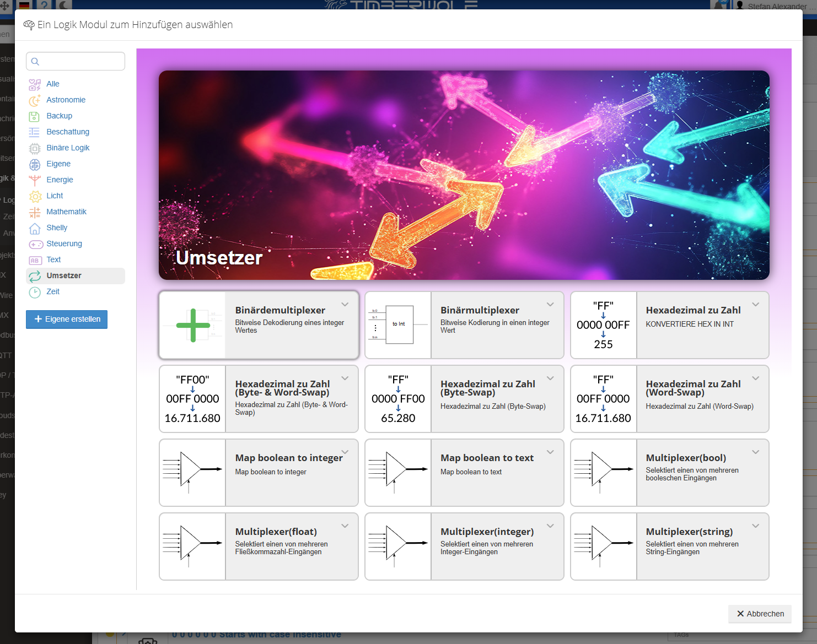The image size is (817, 644).
Task: Click the Eigene erstellen button
Action: 67,319
